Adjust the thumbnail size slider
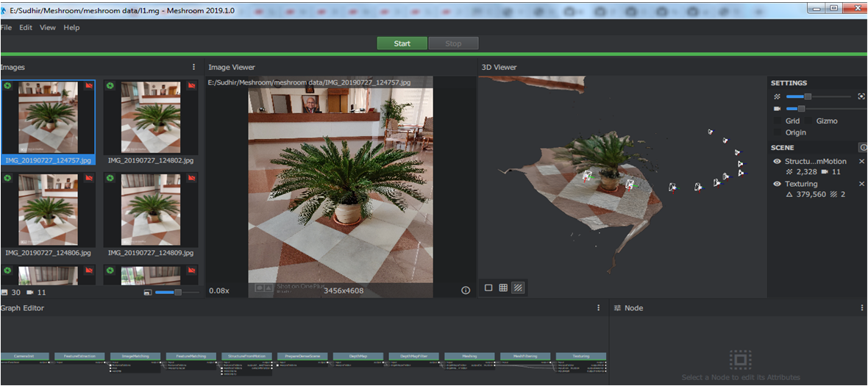This screenshot has width=868, height=386. pyautogui.click(x=177, y=292)
